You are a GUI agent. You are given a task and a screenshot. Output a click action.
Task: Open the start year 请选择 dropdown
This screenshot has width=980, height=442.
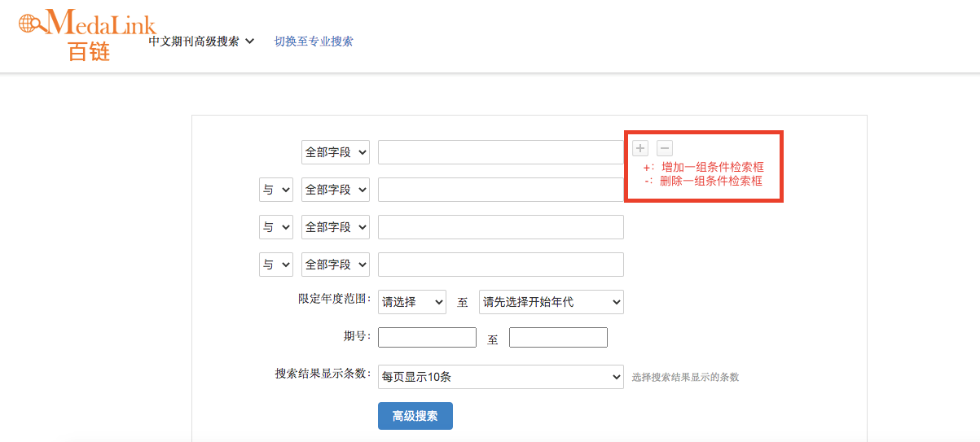412,302
